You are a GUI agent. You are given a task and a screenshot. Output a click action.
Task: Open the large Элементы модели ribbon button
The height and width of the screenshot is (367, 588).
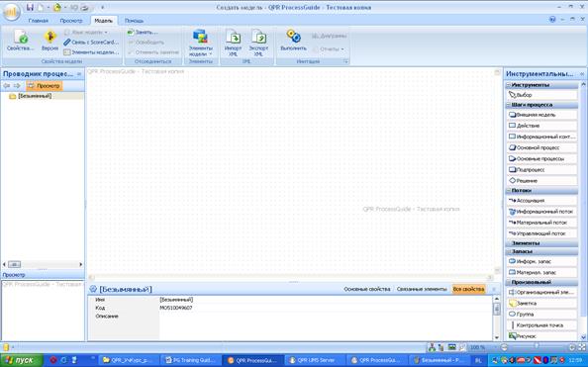pyautogui.click(x=201, y=43)
